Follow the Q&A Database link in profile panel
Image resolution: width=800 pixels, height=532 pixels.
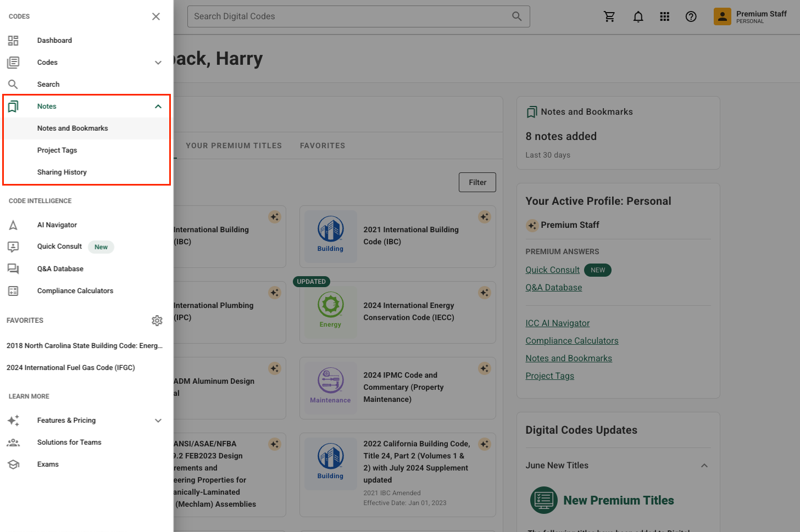point(553,288)
